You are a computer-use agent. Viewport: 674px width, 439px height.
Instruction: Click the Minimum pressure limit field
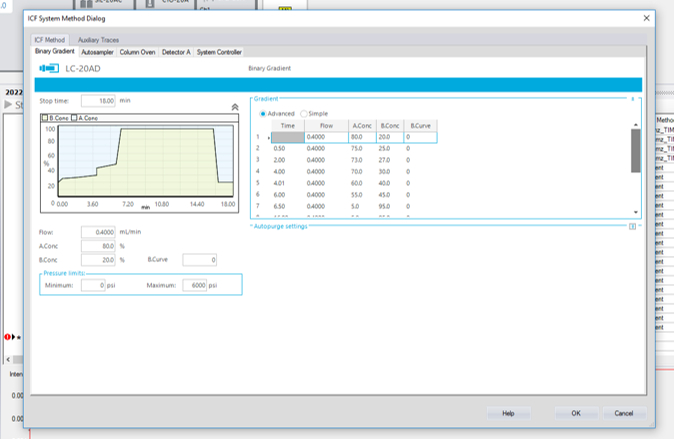pos(93,285)
